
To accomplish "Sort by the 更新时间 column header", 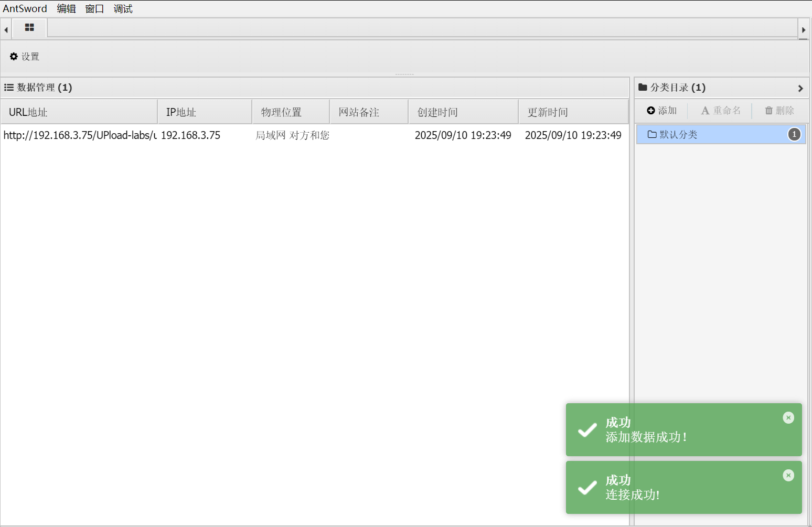I will 573,112.
